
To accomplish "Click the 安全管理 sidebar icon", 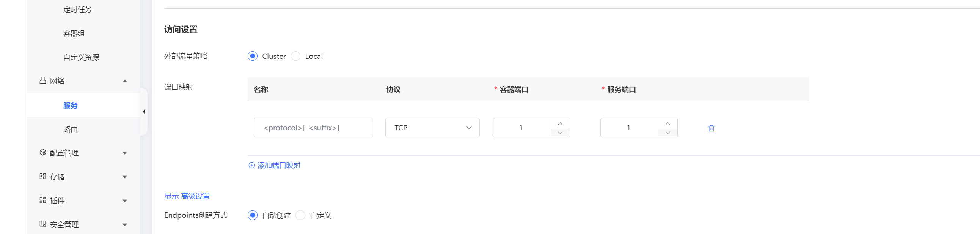I will (42, 224).
